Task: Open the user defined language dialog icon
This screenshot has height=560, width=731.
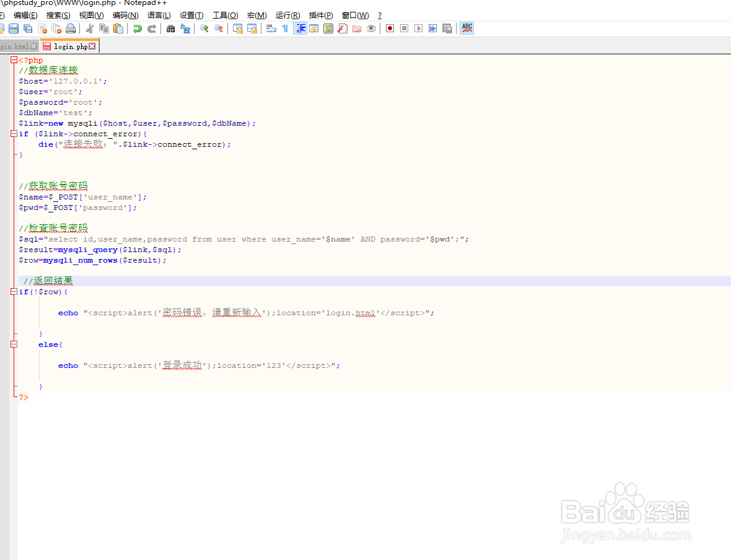Action: point(313,28)
